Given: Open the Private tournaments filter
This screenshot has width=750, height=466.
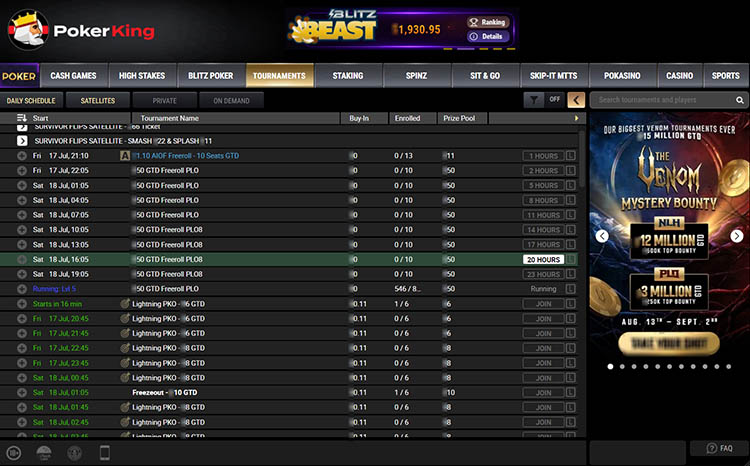Looking at the screenshot, I should 165,100.
